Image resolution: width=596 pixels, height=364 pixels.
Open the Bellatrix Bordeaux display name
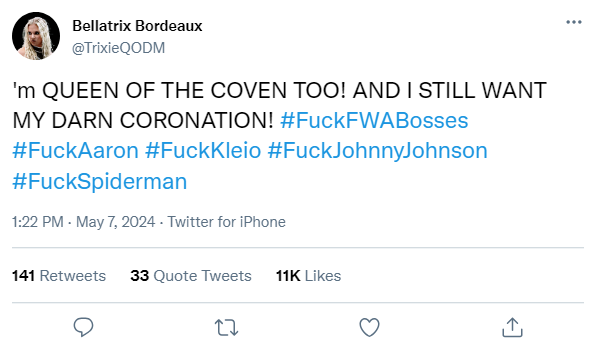click(137, 26)
